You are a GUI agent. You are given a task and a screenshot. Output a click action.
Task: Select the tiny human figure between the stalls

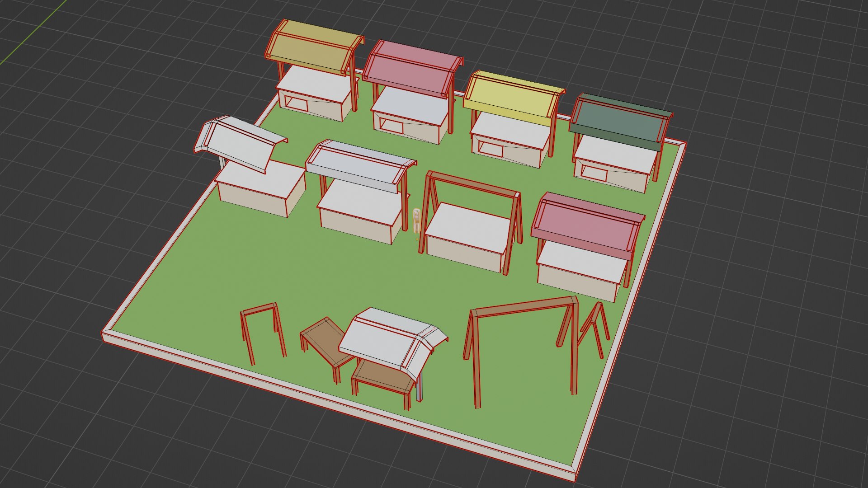click(x=416, y=221)
